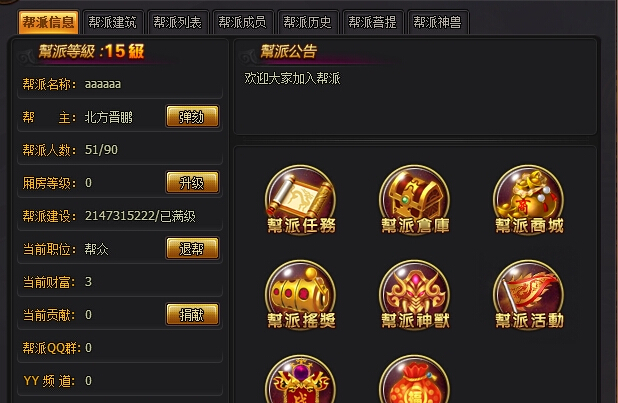The width and height of the screenshot is (618, 403).
Task: Open the 帮派历史 tab
Action: tap(307, 22)
